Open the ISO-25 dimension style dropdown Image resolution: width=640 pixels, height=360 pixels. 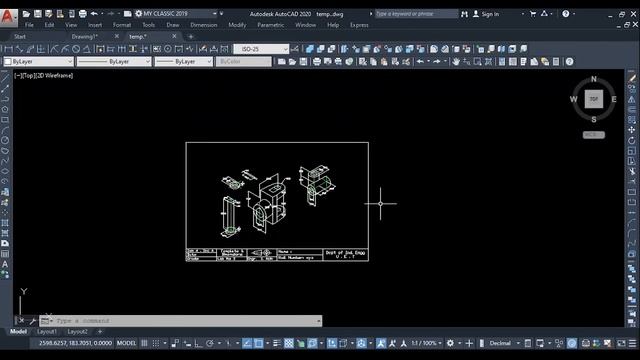point(261,49)
